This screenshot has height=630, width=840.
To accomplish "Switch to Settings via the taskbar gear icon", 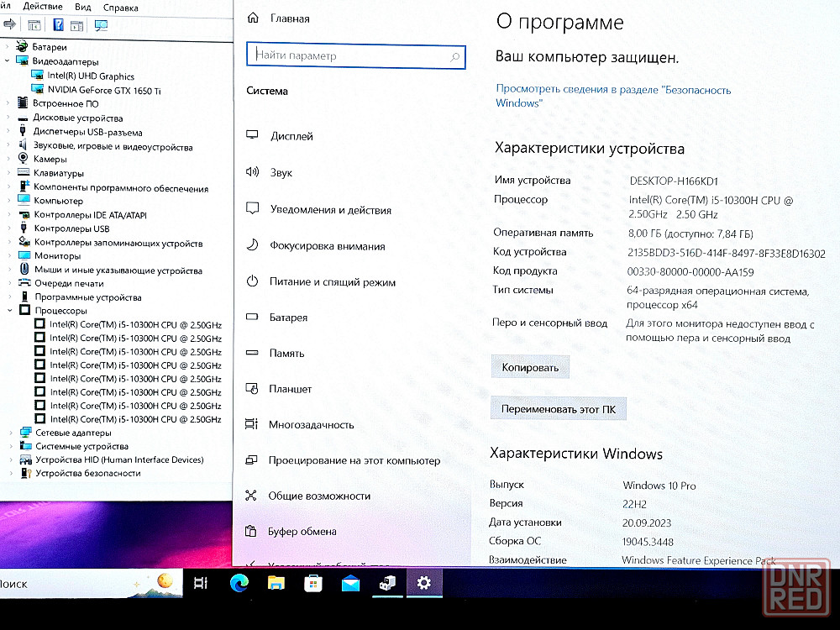I will 423,583.
